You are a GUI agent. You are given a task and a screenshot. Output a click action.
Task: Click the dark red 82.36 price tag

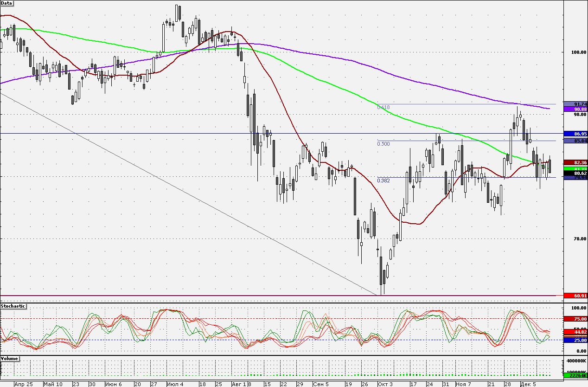point(575,162)
